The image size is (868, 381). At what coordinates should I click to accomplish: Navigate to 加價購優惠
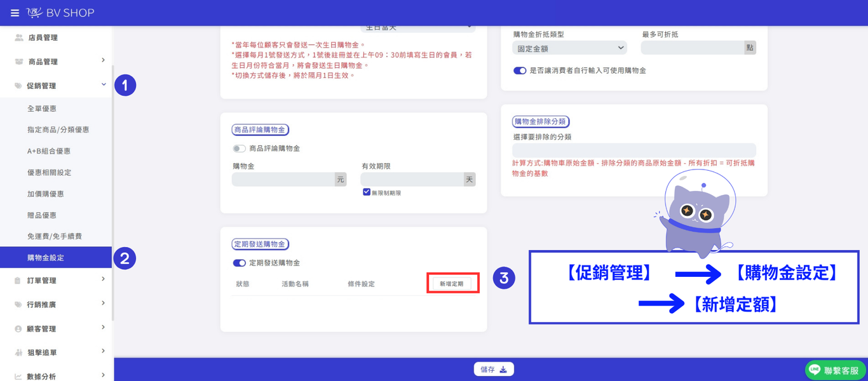point(46,194)
